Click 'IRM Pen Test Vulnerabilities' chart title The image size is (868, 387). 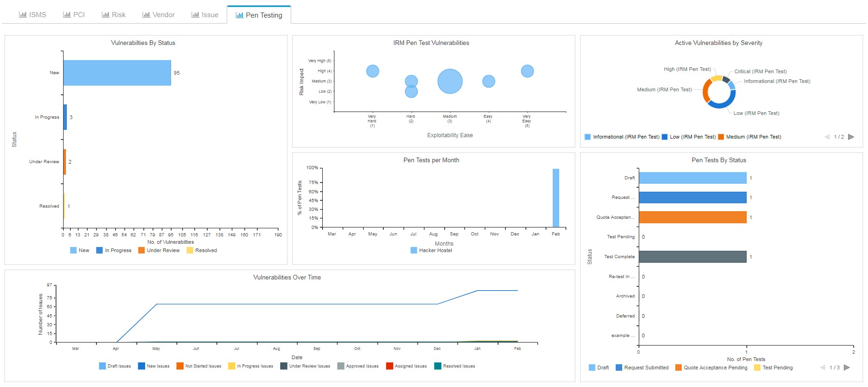431,43
